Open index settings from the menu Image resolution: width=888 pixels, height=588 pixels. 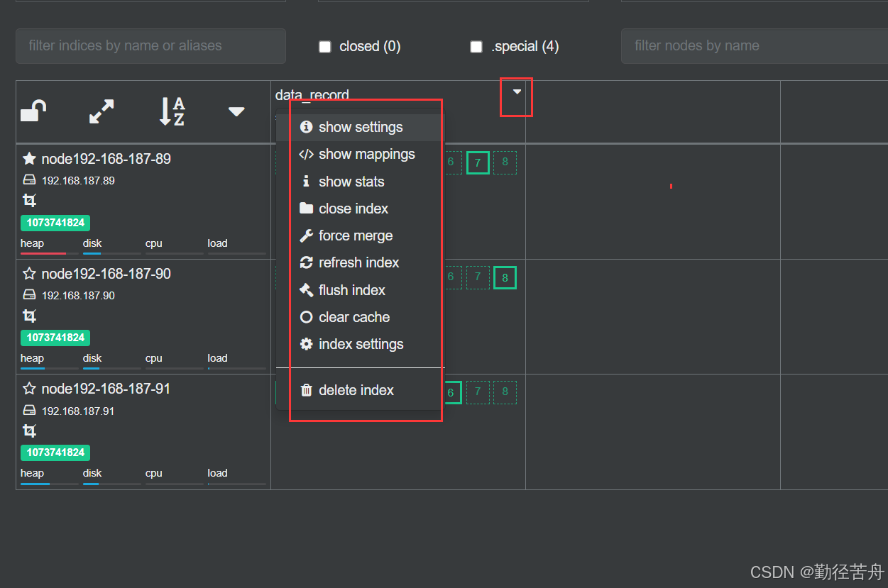[x=359, y=344]
